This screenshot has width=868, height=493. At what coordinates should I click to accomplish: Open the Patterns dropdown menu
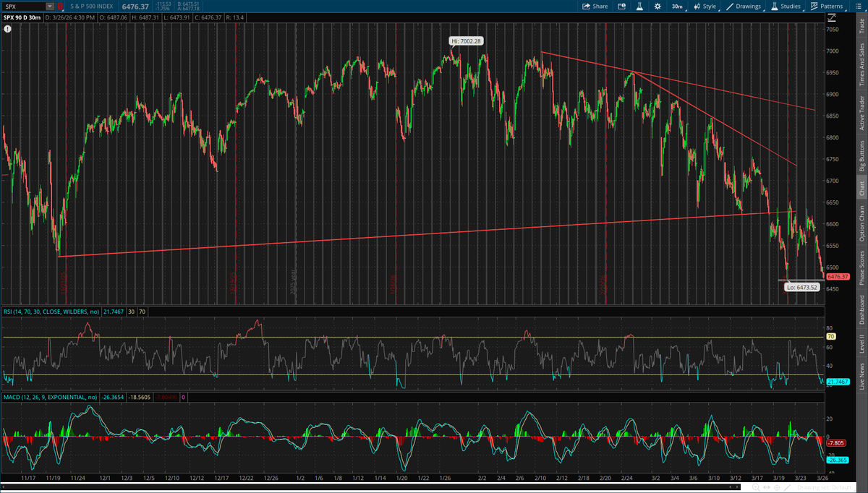[827, 6]
